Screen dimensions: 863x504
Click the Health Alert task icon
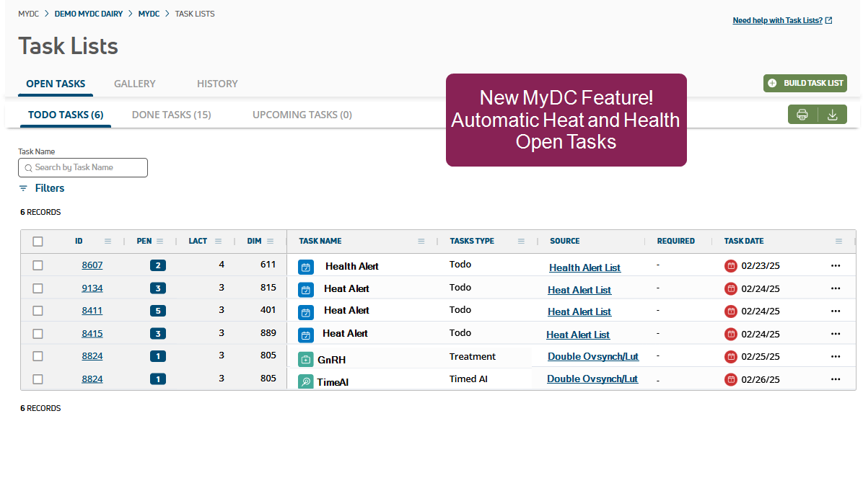click(x=306, y=268)
